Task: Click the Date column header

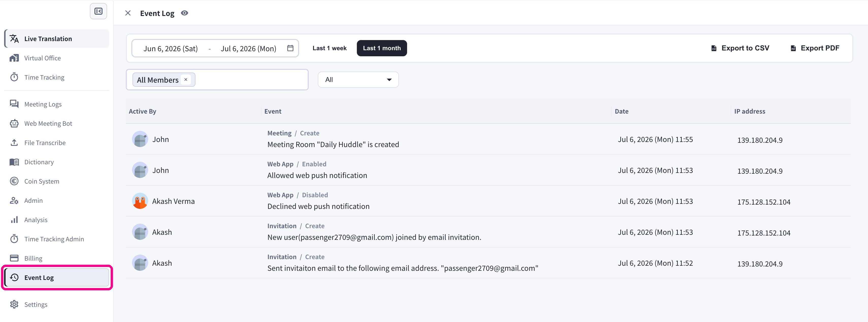Action: point(621,111)
